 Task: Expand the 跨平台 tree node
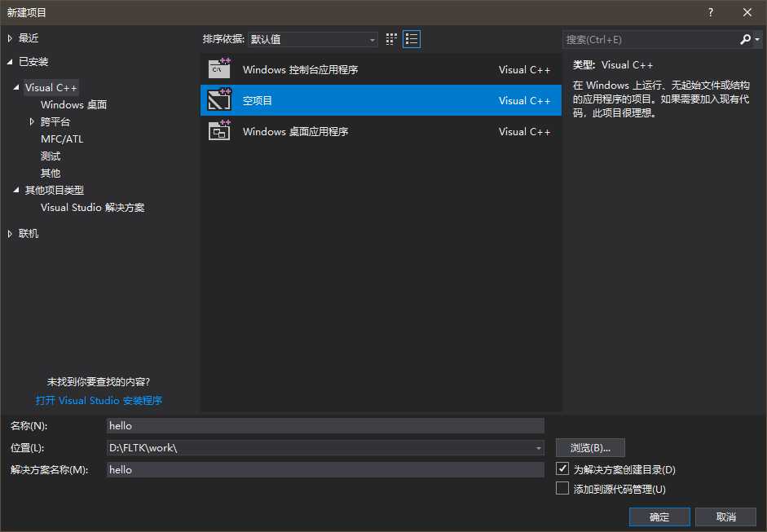click(32, 121)
